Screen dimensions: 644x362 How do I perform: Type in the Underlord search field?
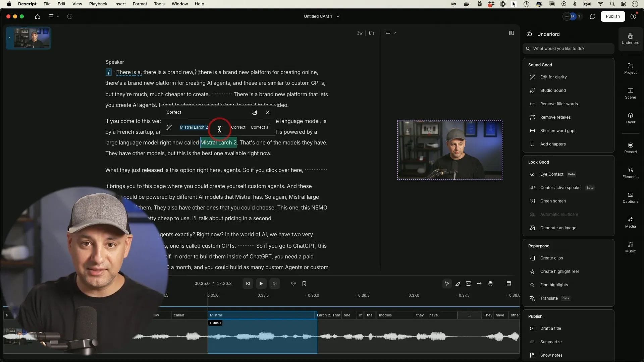[x=569, y=49]
